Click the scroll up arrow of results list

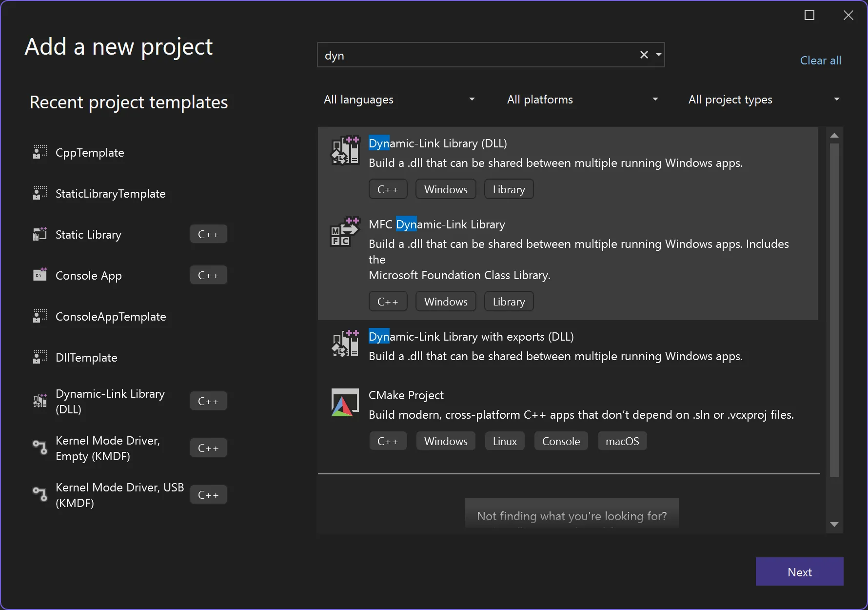coord(834,135)
